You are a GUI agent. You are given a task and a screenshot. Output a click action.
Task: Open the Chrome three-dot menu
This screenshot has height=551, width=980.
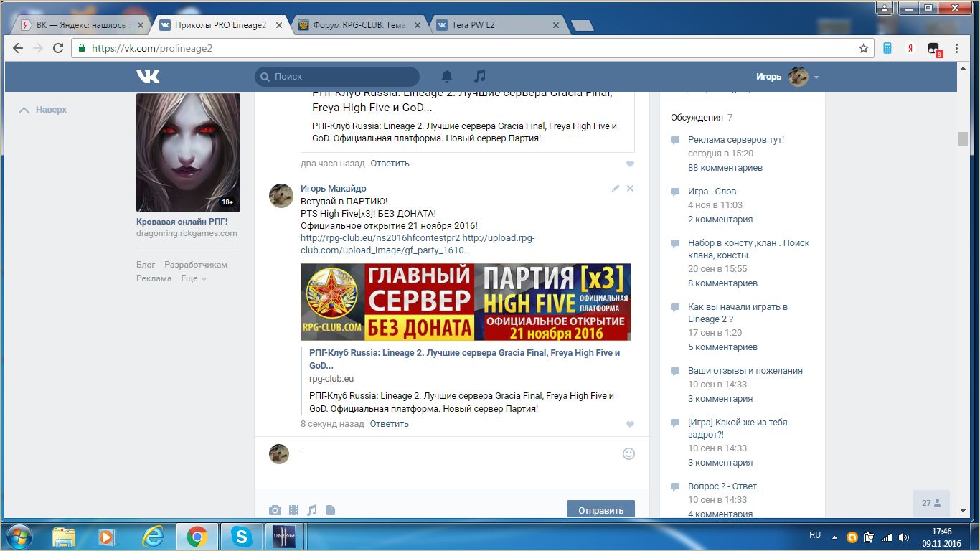point(956,49)
